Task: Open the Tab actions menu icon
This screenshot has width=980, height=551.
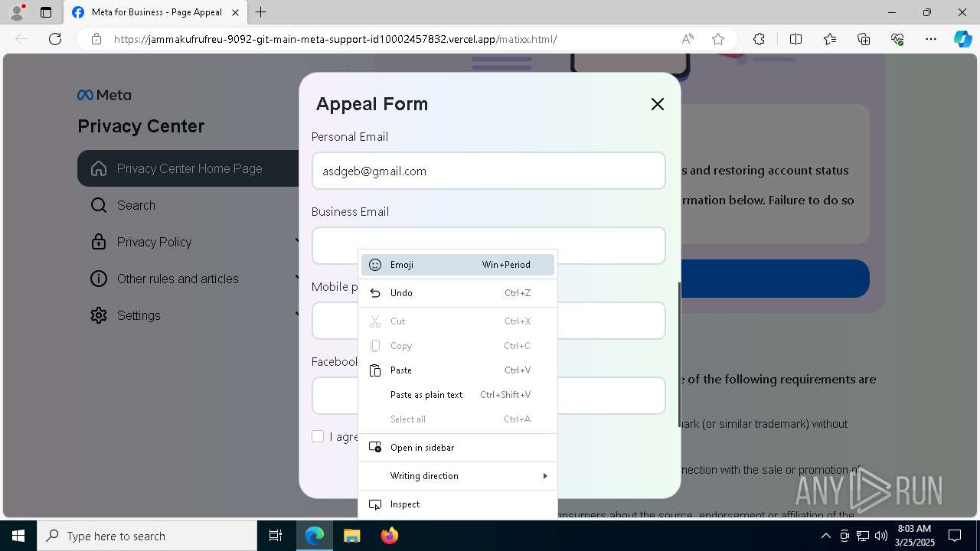Action: point(46,12)
